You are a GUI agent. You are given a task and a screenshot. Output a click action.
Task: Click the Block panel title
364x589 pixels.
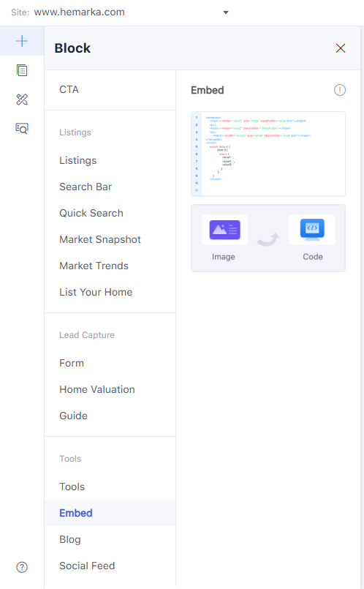[x=72, y=48]
